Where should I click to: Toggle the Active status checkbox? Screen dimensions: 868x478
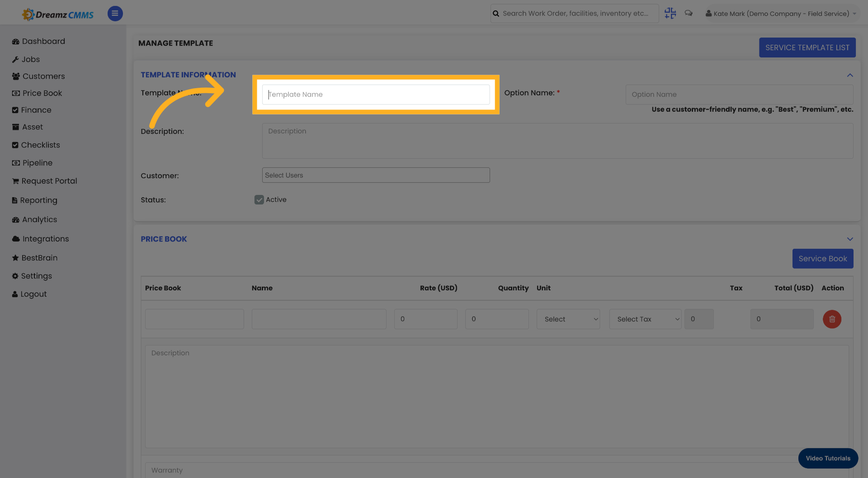click(259, 199)
